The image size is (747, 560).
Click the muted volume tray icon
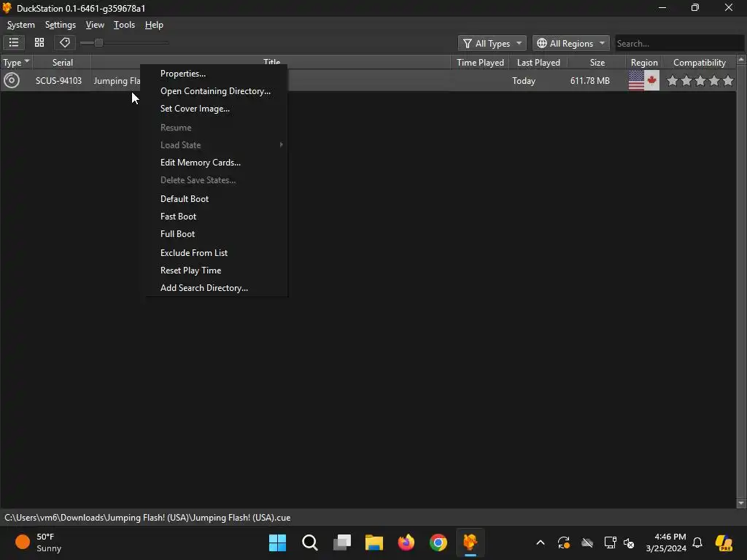pos(629,542)
